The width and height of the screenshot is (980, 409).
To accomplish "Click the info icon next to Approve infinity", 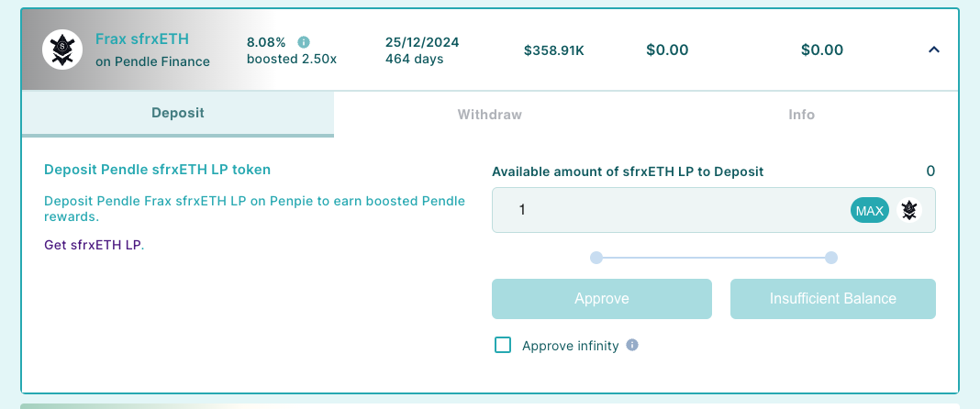I will (x=631, y=346).
